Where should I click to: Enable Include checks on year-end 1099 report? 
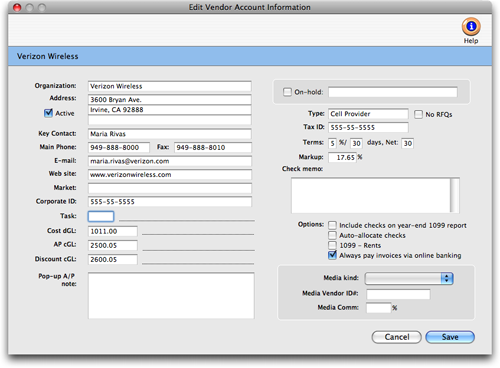[x=332, y=225]
